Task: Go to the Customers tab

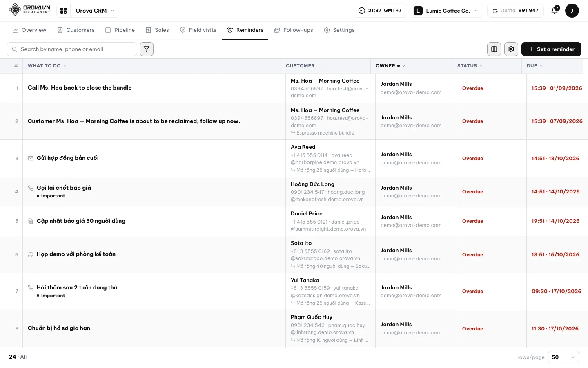Action: coord(76,30)
